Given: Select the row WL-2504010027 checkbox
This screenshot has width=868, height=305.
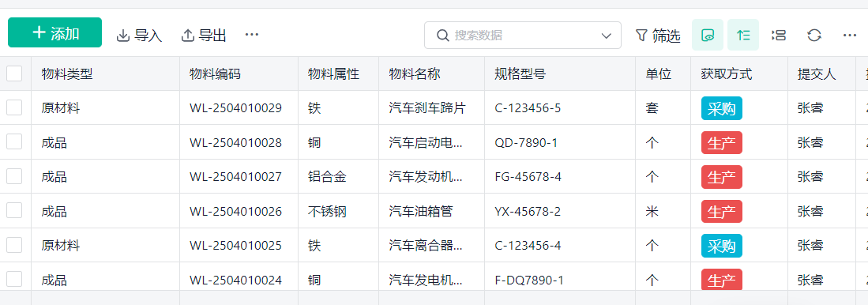Looking at the screenshot, I should pyautogui.click(x=14, y=176).
